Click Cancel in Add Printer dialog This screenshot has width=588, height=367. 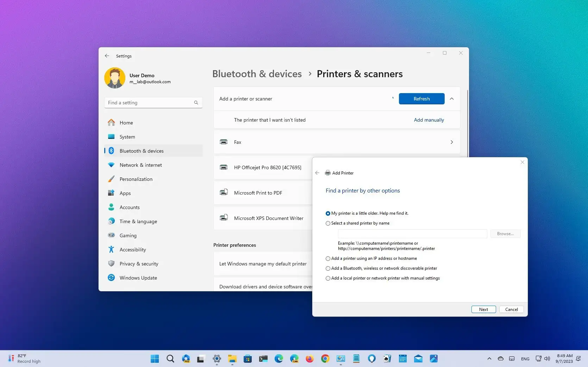(x=511, y=309)
